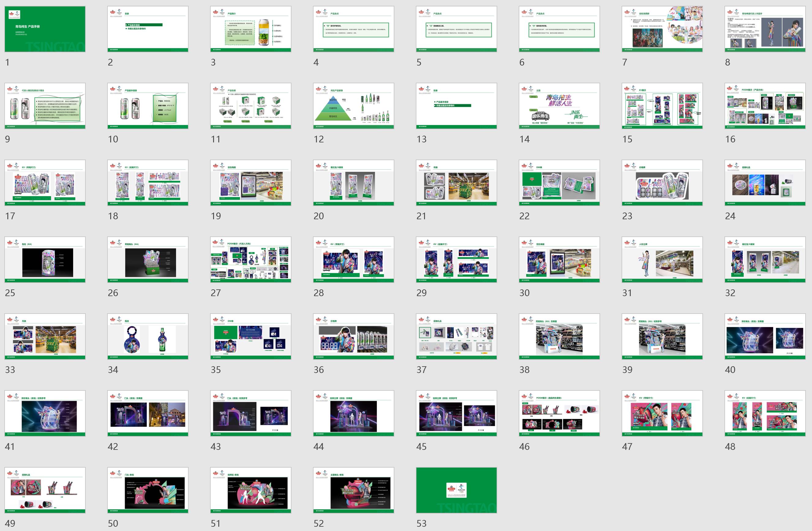Select slide 1 green title cover thumbnail

click(45, 29)
